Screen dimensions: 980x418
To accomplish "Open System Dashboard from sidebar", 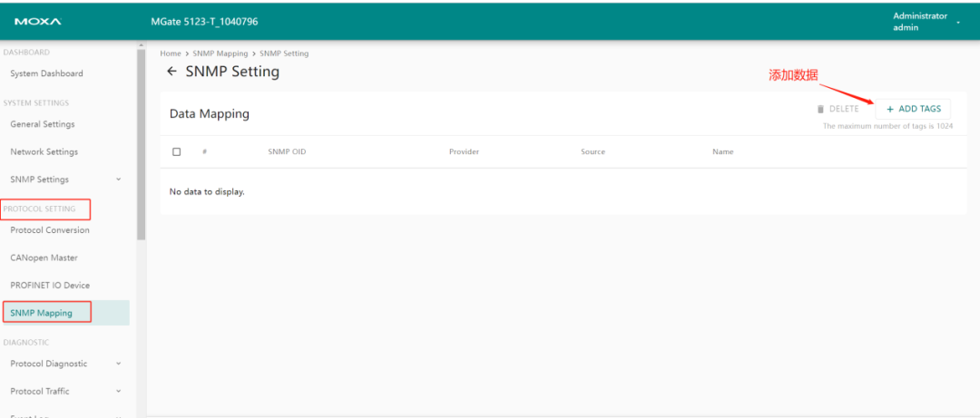I will point(46,73).
